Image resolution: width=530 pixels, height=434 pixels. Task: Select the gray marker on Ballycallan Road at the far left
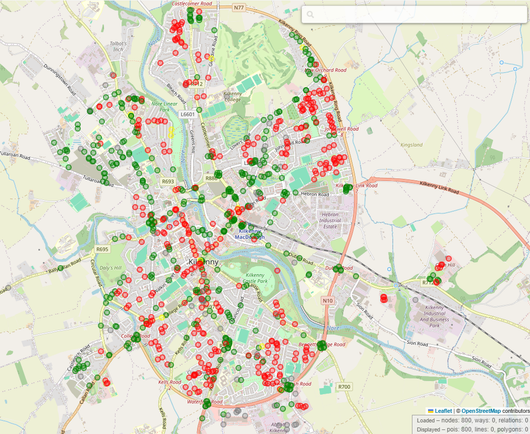point(8,287)
